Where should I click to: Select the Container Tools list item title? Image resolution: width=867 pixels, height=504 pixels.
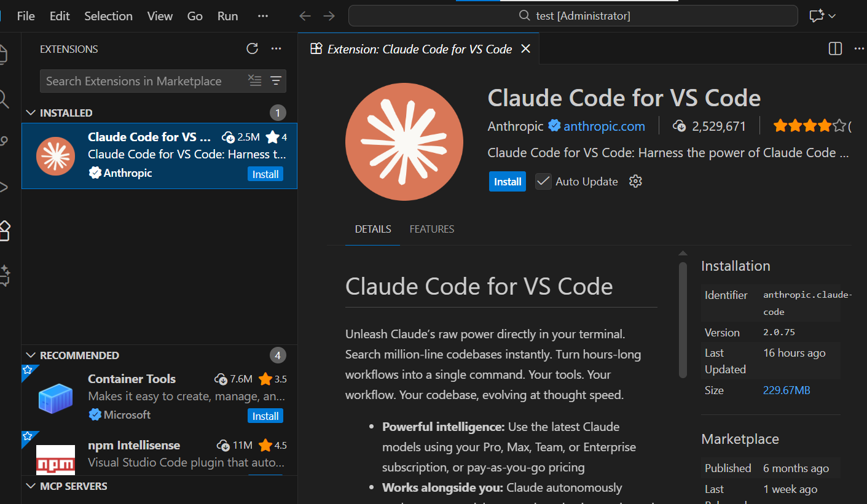[x=131, y=379]
